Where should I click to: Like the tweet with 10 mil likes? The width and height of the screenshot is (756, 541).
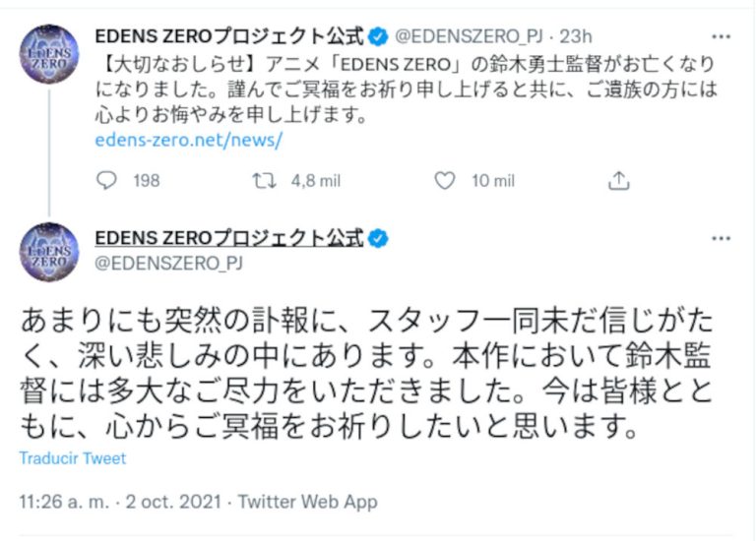pyautogui.click(x=445, y=180)
